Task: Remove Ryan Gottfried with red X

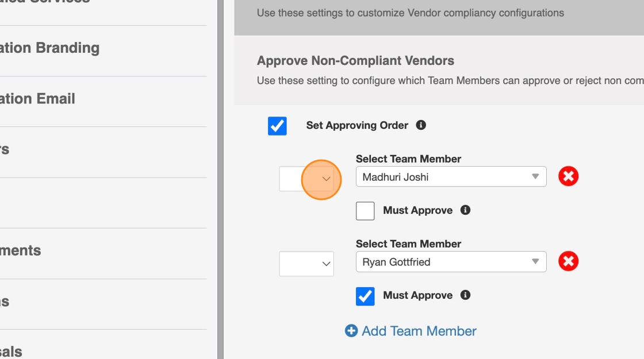Action: click(568, 261)
